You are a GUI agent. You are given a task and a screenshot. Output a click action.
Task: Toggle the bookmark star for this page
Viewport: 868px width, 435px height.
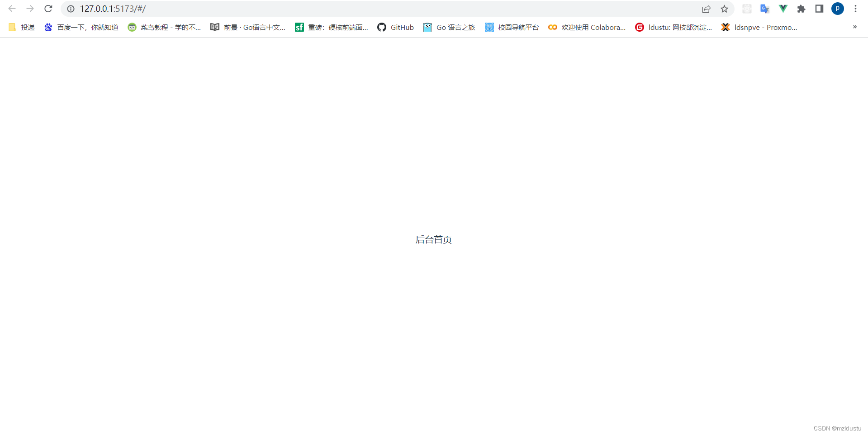[x=725, y=9]
